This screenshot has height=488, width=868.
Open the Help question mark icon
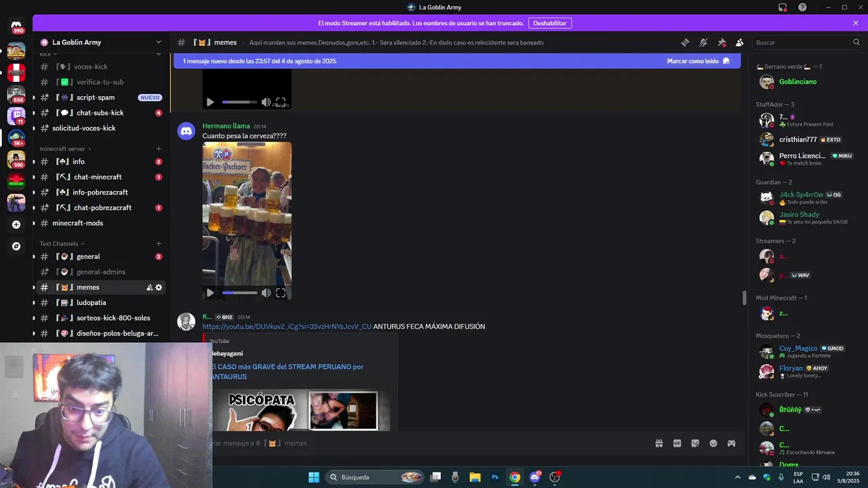(x=802, y=7)
